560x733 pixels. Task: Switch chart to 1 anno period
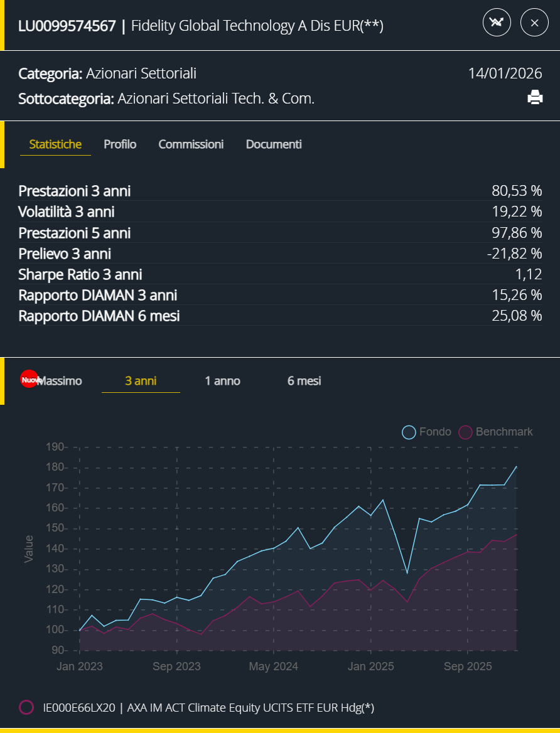coord(222,381)
